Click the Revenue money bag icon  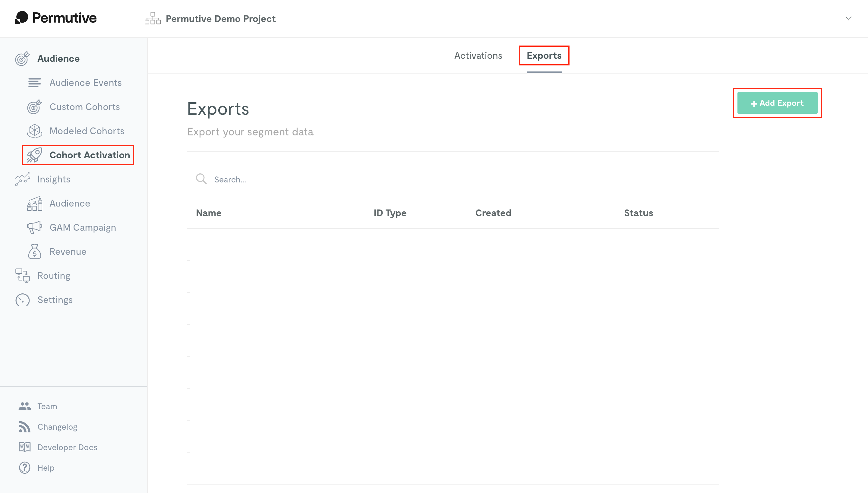[35, 251]
